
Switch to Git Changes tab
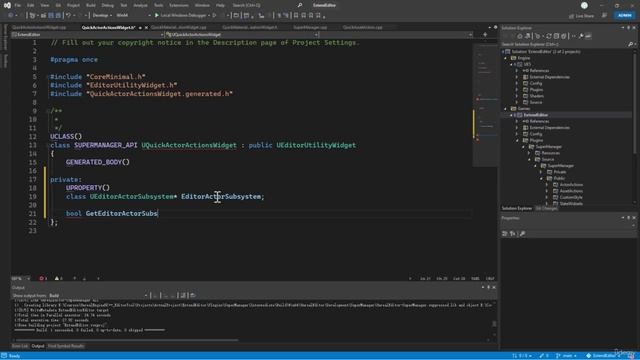tap(547, 209)
